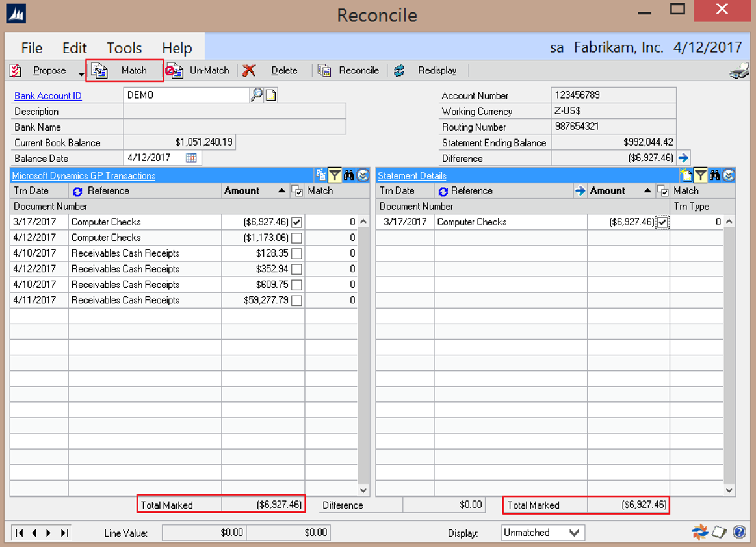Uncheck the ($6,927.46) GP transaction checkbox
The height and width of the screenshot is (547, 756).
pos(296,222)
